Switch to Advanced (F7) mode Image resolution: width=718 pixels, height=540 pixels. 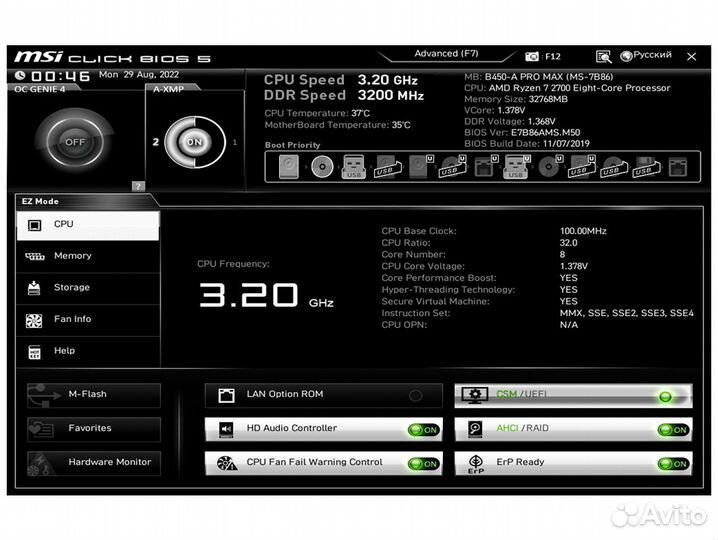click(446, 54)
